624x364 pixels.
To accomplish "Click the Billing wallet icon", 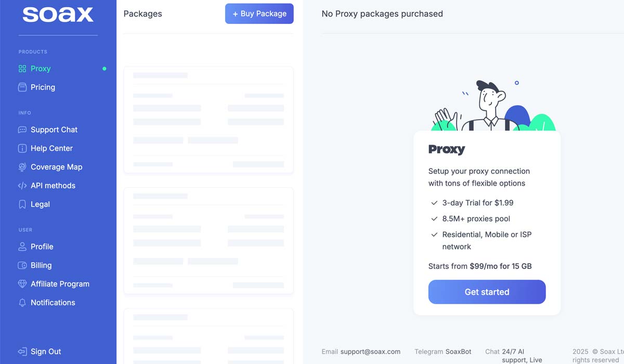I will (x=22, y=266).
